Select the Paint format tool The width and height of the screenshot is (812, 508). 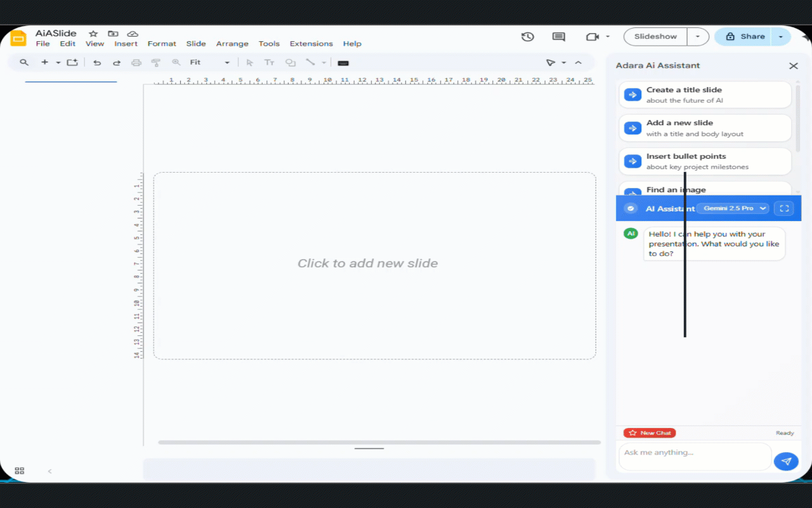pyautogui.click(x=155, y=62)
